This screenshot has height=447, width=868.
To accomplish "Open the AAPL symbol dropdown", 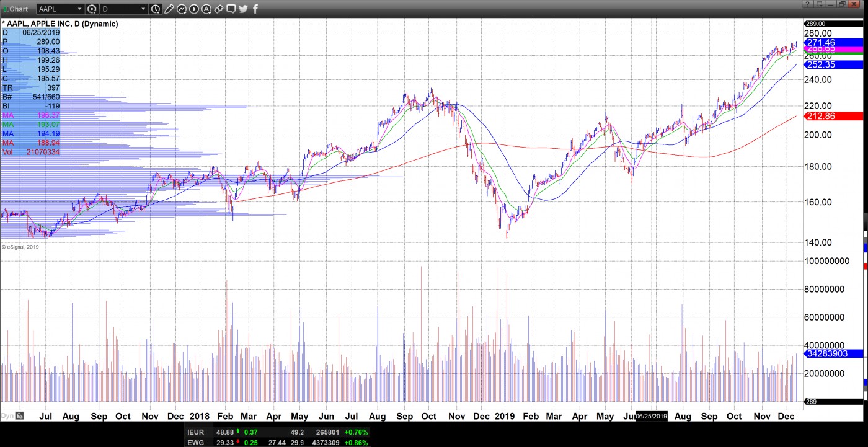I will (x=79, y=9).
